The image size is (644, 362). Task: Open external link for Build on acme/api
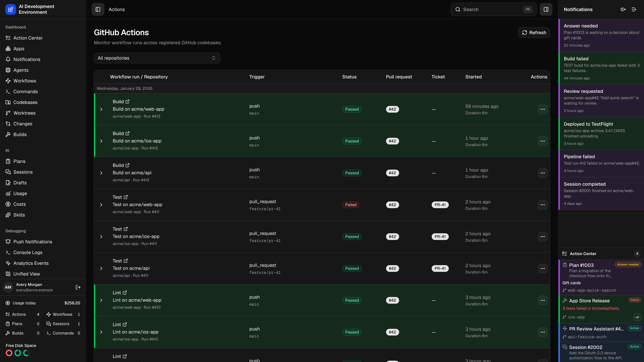point(127,165)
